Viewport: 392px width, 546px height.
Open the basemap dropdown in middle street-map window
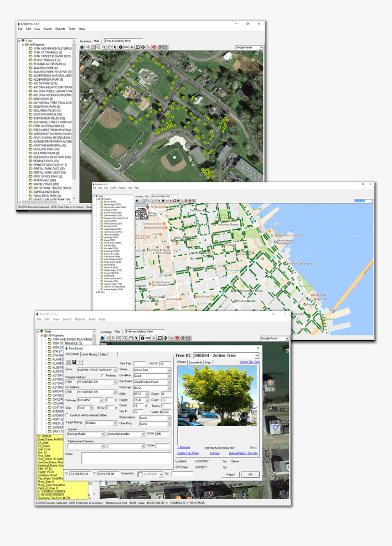coord(372,201)
